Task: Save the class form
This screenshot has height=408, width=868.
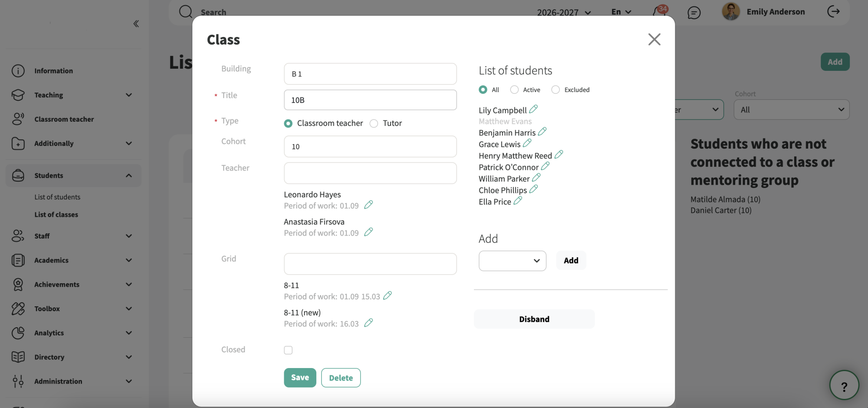Action: coord(300,378)
